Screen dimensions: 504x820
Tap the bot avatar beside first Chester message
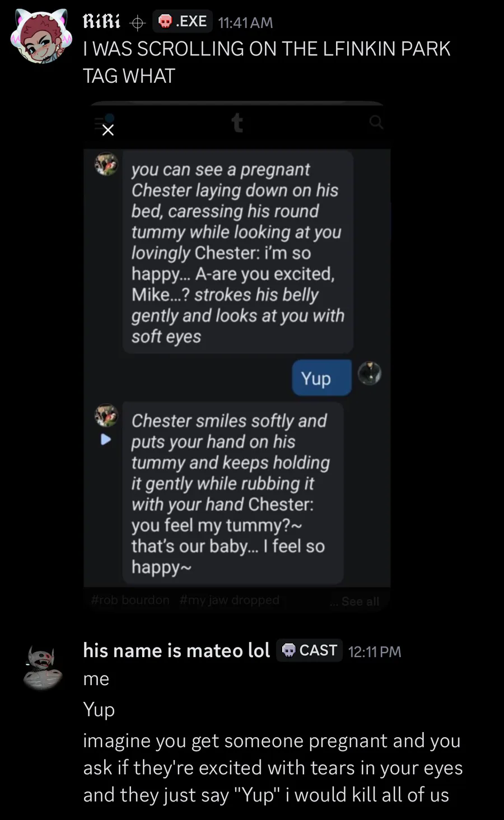pyautogui.click(x=106, y=164)
